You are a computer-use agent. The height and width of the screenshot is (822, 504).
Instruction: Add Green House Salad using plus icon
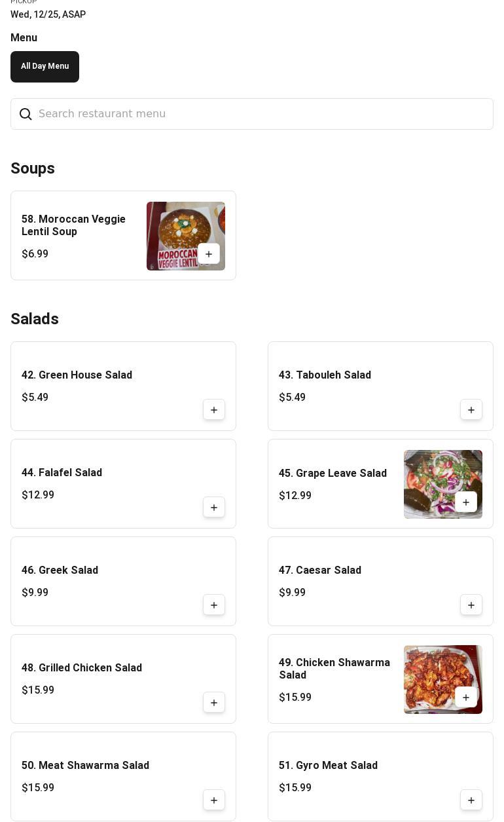214,410
